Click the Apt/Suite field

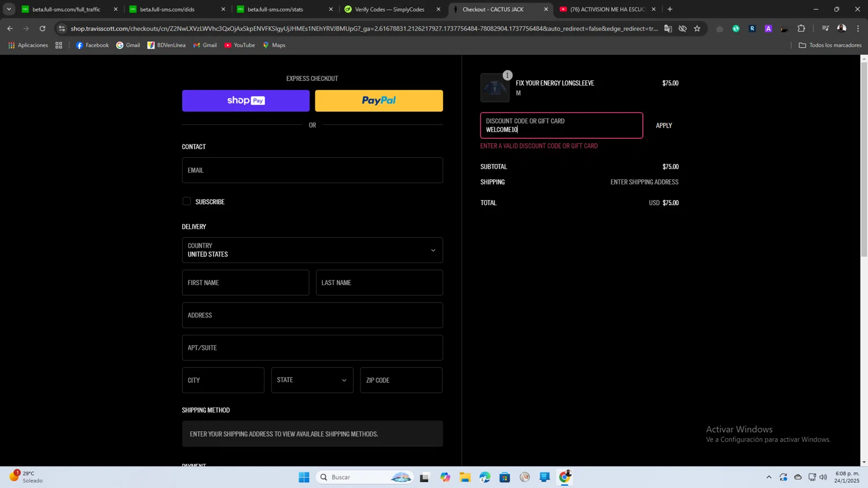[x=312, y=347]
